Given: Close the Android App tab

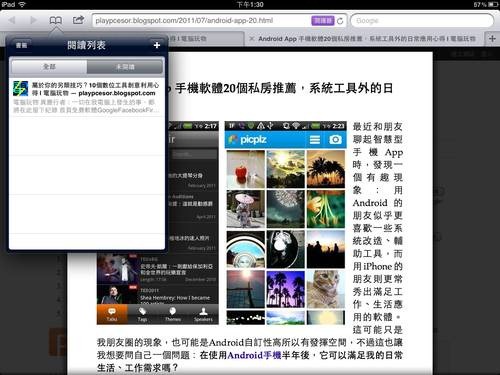Looking at the screenshot, I should tap(252, 39).
